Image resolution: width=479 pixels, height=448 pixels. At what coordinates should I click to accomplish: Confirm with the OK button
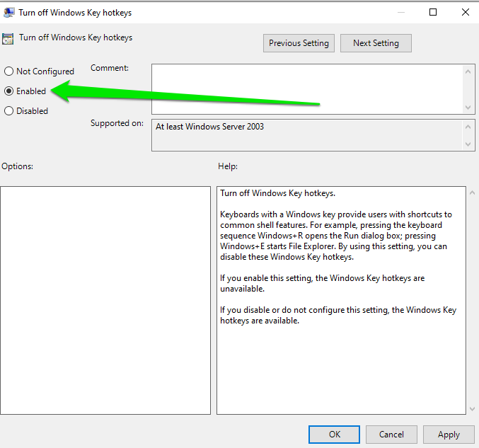coord(334,435)
